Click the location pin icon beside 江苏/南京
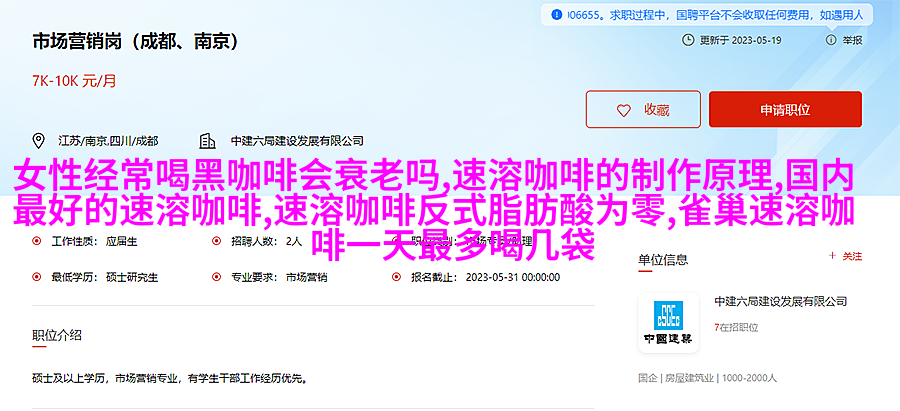 (38, 141)
